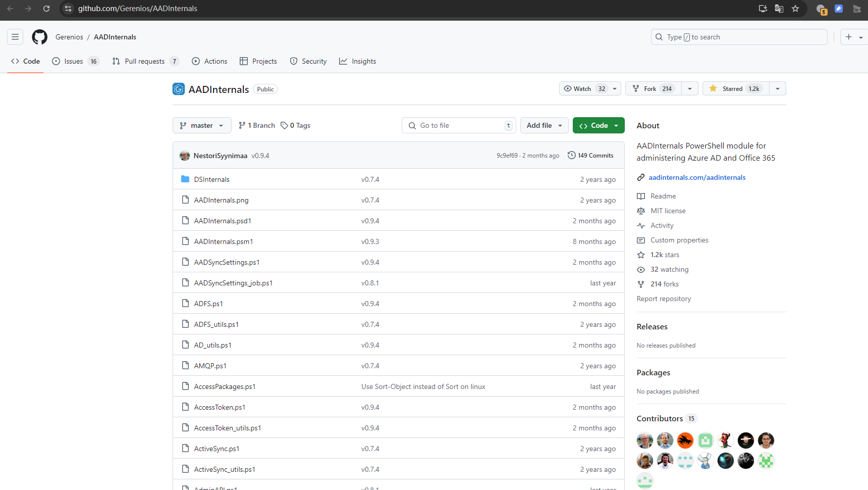
Task: Open the ActiveSync.ps1 file
Action: click(x=216, y=449)
